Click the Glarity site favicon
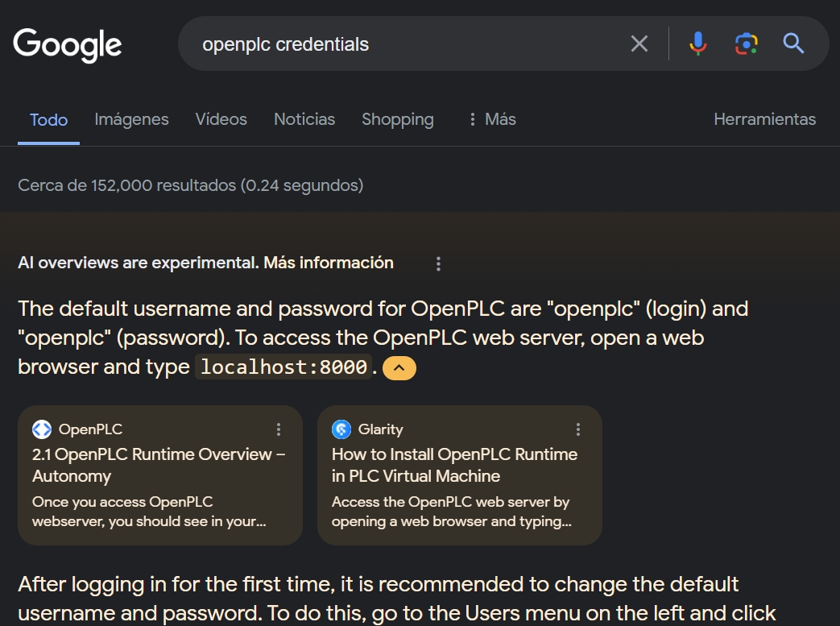 coord(341,429)
